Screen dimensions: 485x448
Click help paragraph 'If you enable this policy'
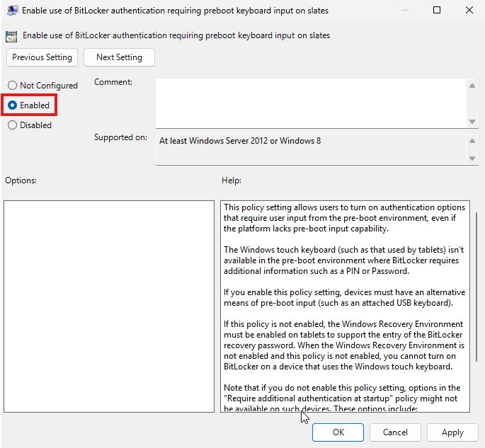(344, 297)
